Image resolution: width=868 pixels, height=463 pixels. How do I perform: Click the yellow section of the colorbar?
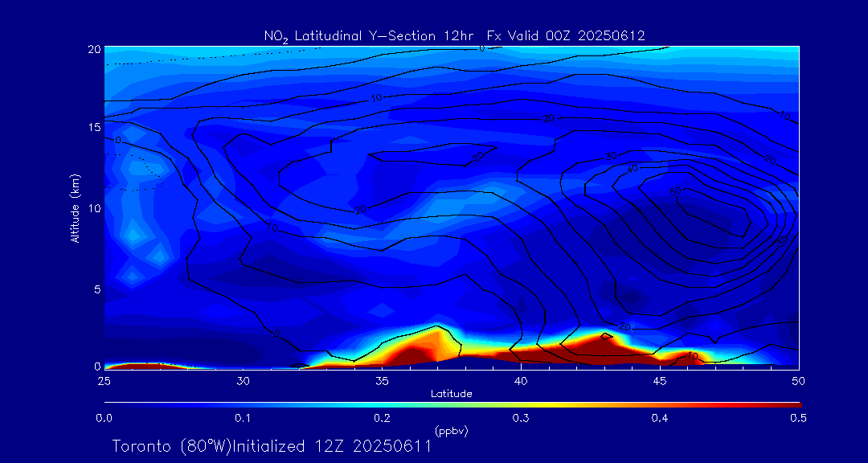point(548,405)
